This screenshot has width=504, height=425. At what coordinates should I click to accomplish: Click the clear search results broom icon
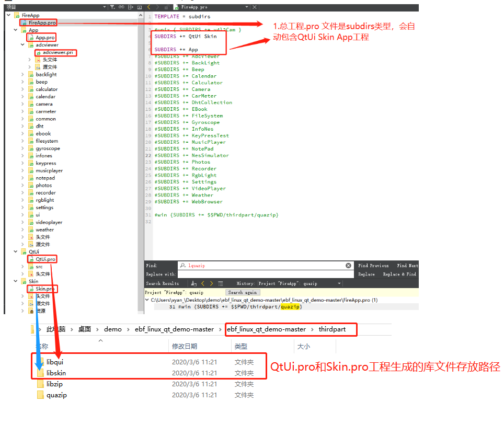click(193, 283)
